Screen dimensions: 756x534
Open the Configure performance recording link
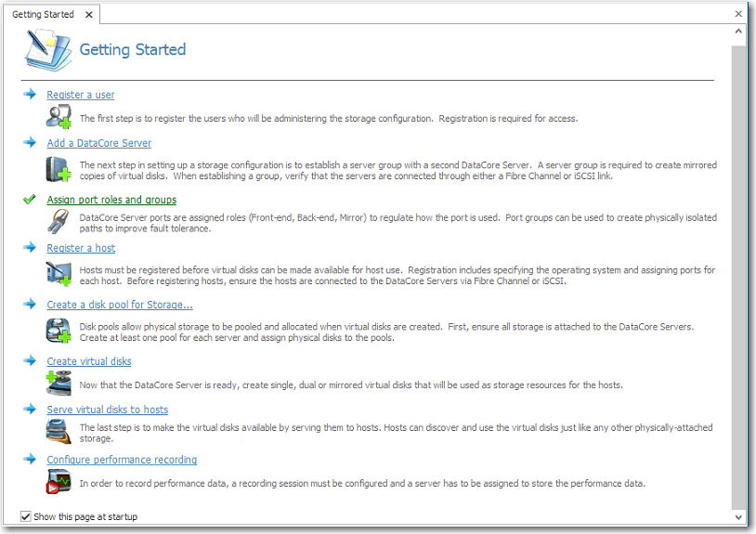[x=122, y=460]
